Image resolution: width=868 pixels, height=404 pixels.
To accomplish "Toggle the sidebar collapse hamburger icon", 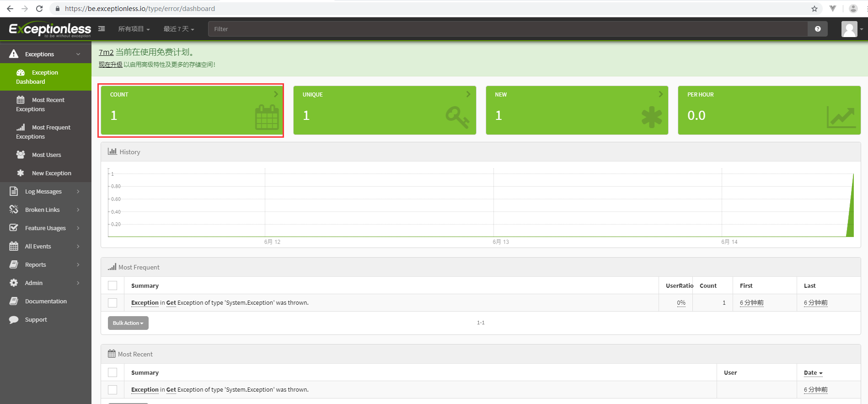I will (x=102, y=29).
